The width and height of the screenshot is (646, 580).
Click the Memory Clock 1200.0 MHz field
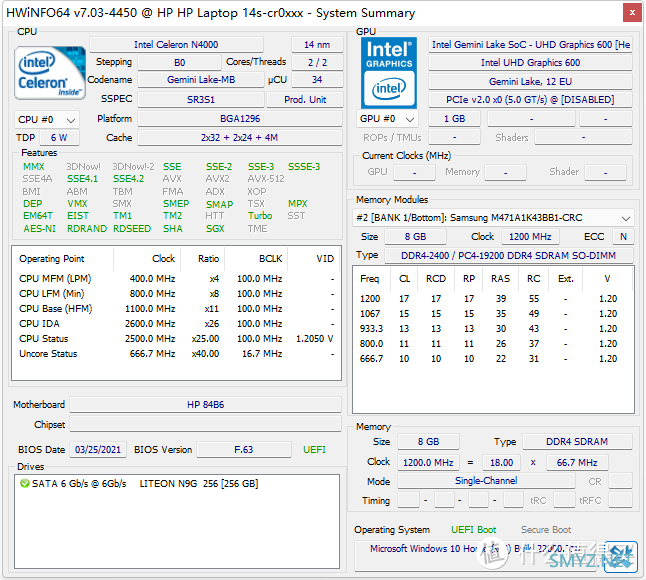(428, 463)
